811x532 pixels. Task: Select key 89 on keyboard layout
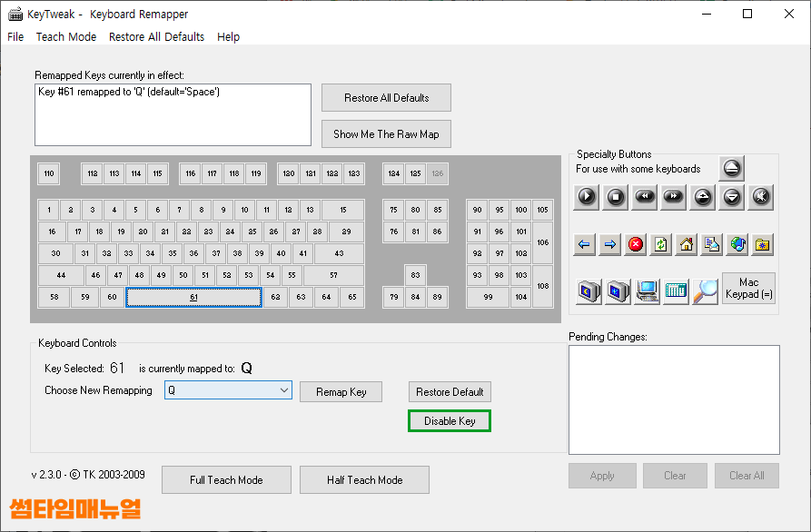(438, 297)
